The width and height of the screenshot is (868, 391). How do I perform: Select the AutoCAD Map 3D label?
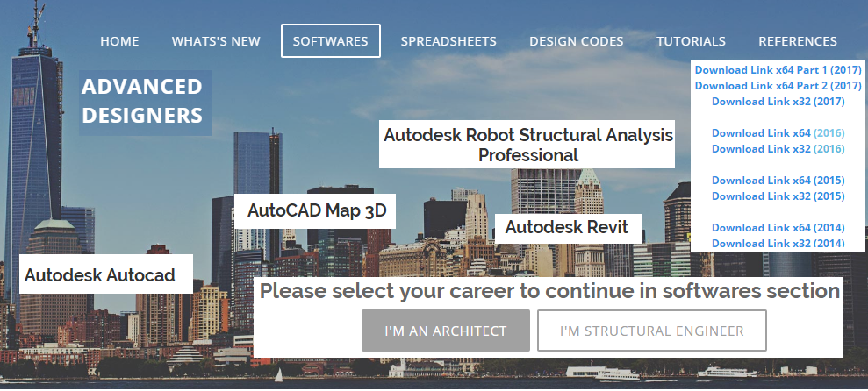315,210
